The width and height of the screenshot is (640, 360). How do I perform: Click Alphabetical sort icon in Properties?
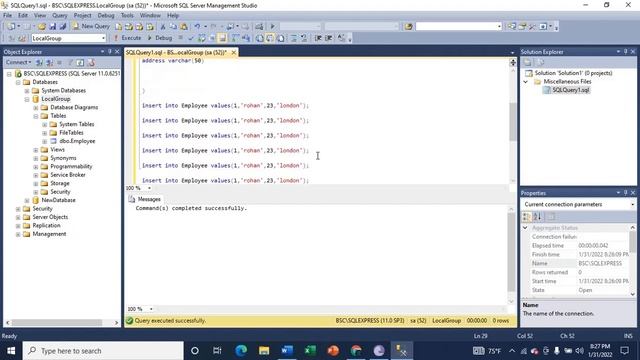(x=537, y=217)
